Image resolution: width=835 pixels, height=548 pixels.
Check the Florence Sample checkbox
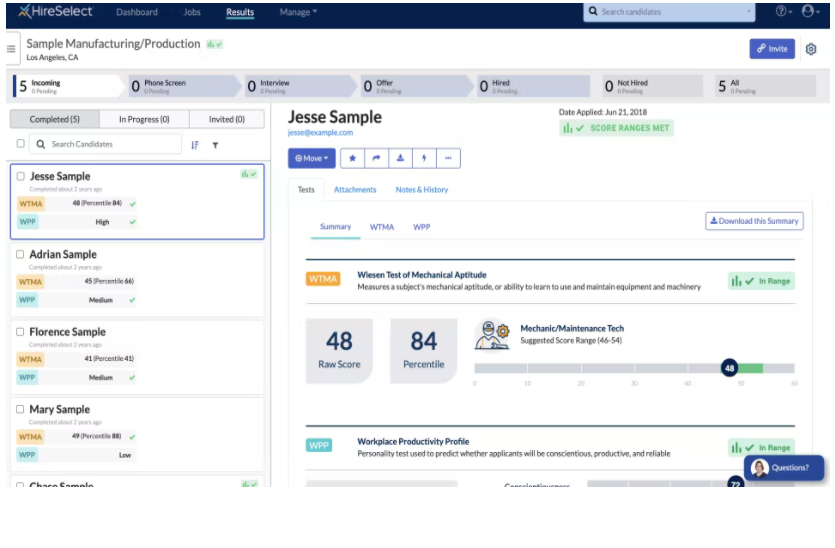pyautogui.click(x=20, y=332)
